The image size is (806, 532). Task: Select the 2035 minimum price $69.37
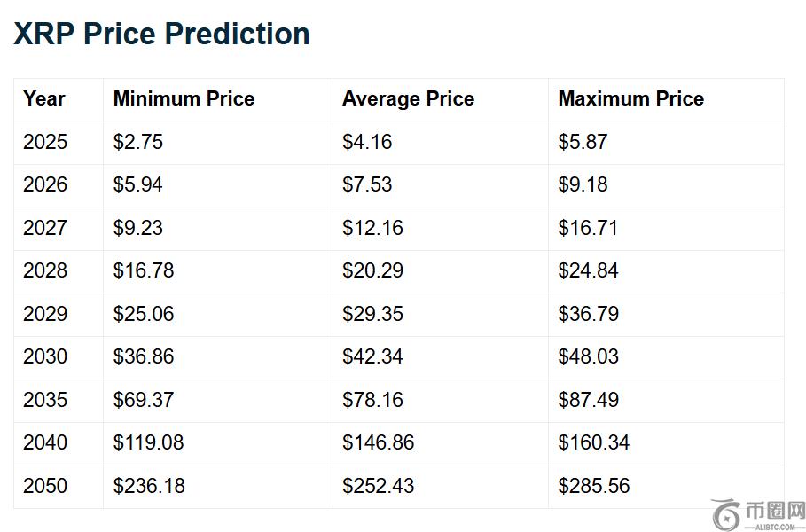point(144,400)
